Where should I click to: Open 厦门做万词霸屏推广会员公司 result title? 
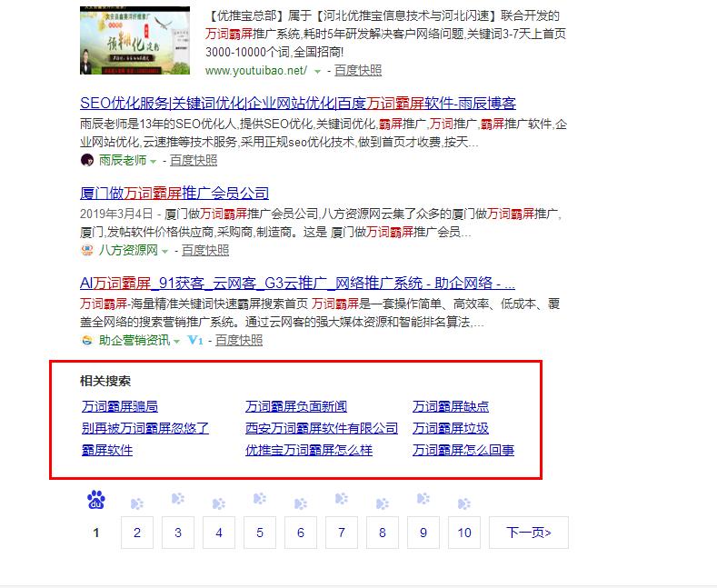tap(174, 194)
